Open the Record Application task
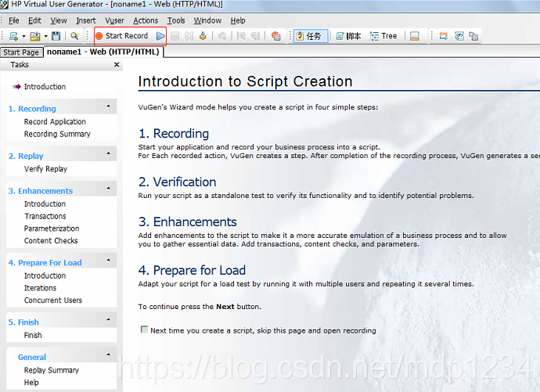The width and height of the screenshot is (540, 392). click(x=55, y=122)
